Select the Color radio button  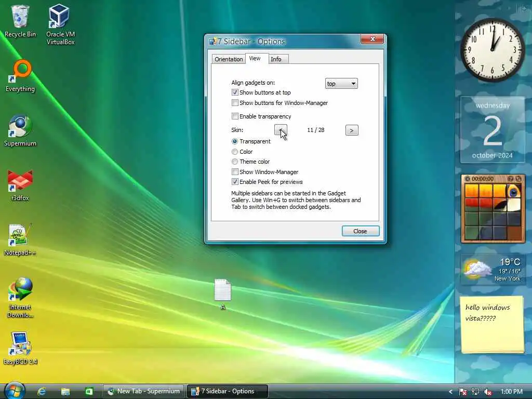pos(235,152)
